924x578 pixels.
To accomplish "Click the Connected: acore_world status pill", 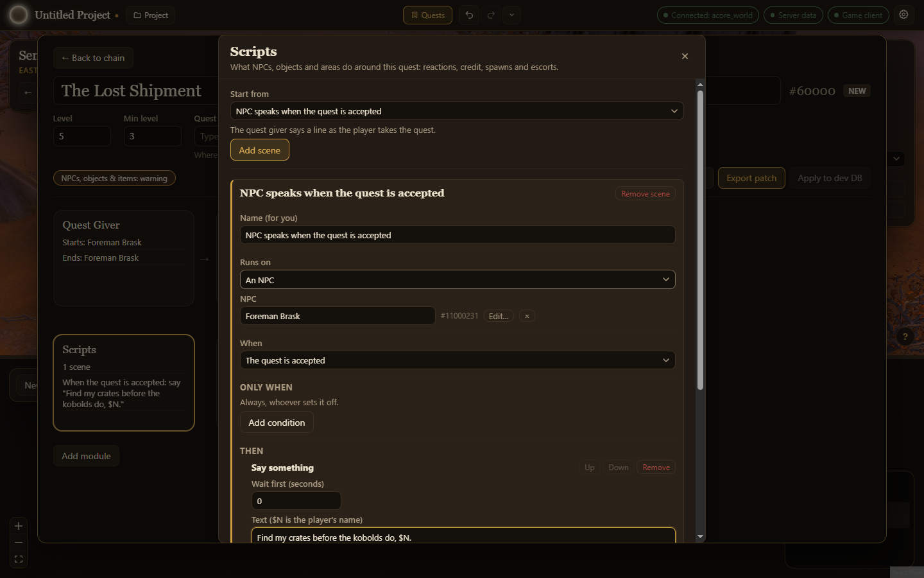I will pos(708,15).
